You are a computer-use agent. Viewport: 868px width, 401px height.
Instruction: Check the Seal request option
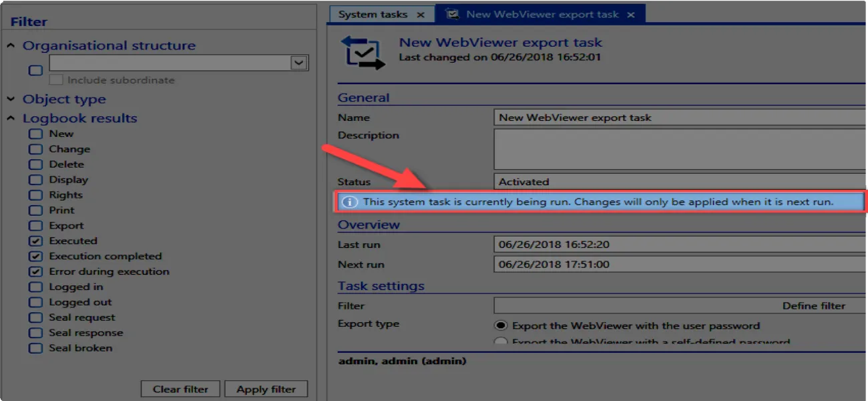click(35, 317)
